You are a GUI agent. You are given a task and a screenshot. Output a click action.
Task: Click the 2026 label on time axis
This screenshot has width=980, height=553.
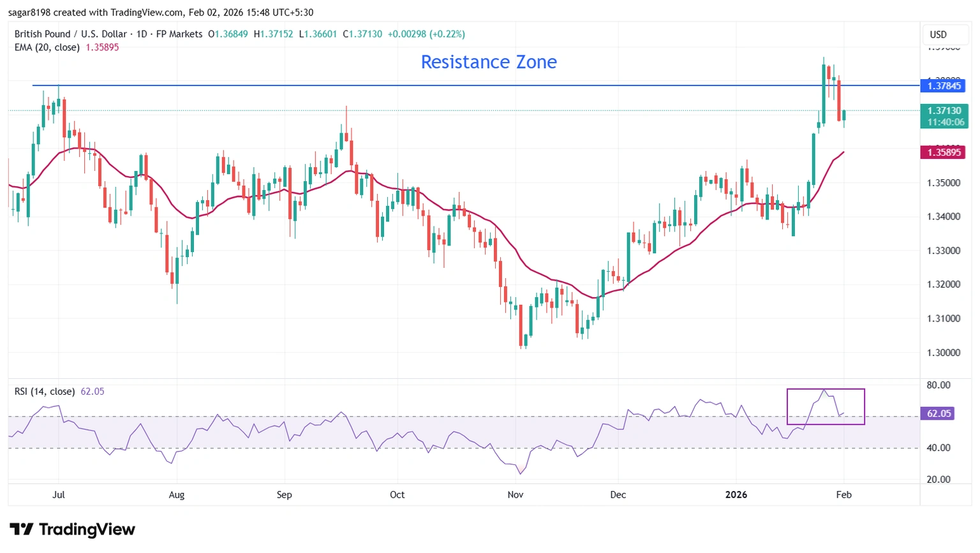coord(736,494)
